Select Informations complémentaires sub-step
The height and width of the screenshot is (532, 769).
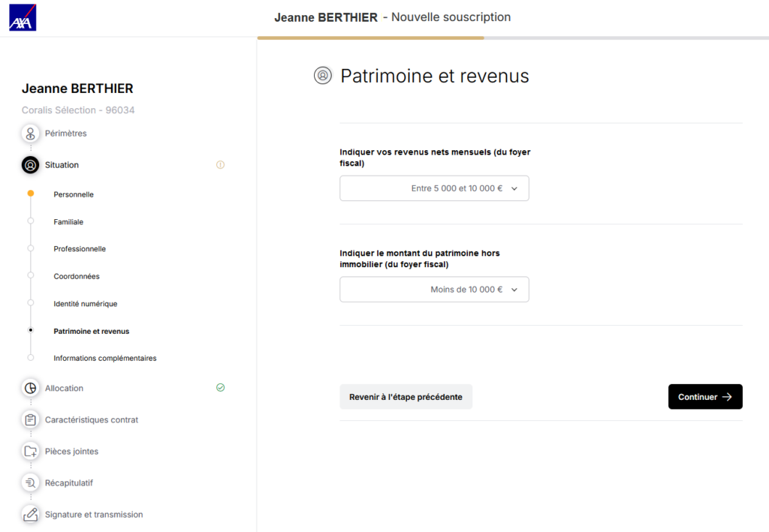point(105,359)
